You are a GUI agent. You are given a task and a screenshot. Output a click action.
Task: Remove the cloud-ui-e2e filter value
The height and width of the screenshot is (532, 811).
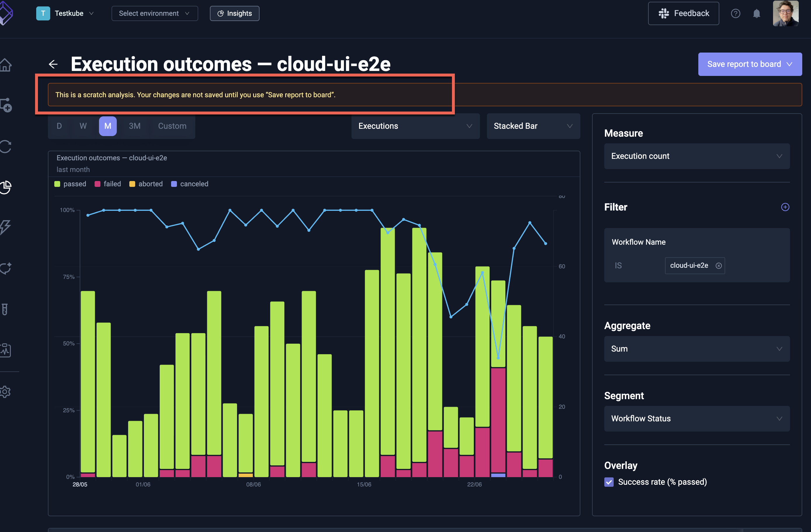(x=718, y=265)
